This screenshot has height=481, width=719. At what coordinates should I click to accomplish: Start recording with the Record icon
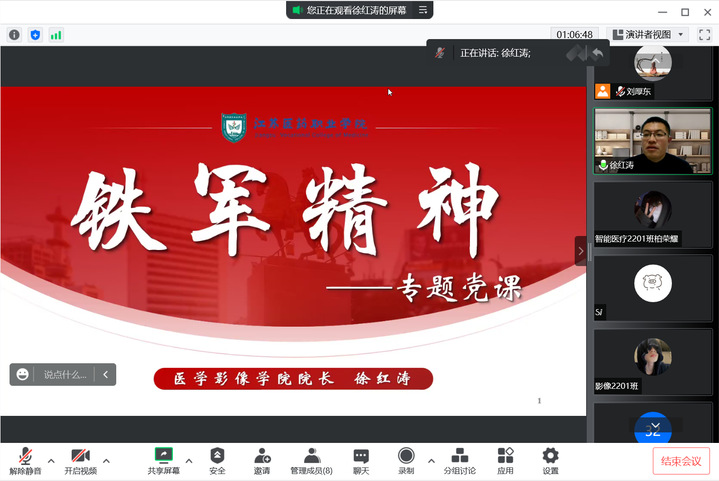(x=406, y=456)
